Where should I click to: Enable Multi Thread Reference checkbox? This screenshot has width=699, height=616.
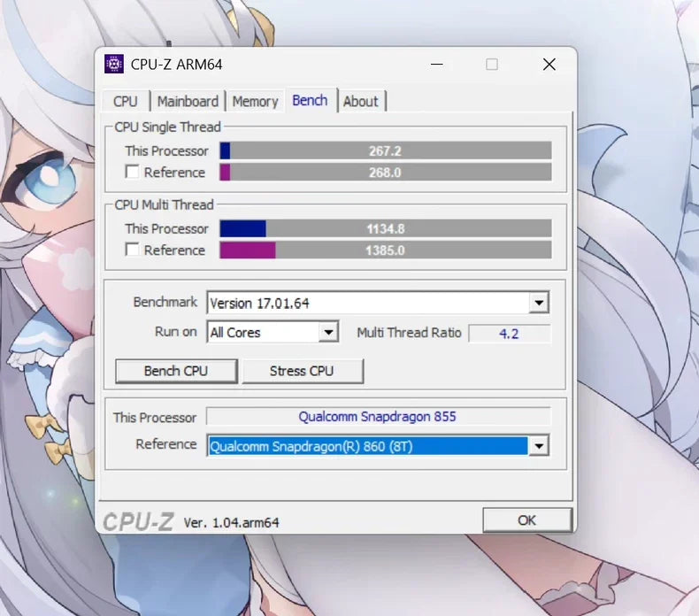pos(132,250)
